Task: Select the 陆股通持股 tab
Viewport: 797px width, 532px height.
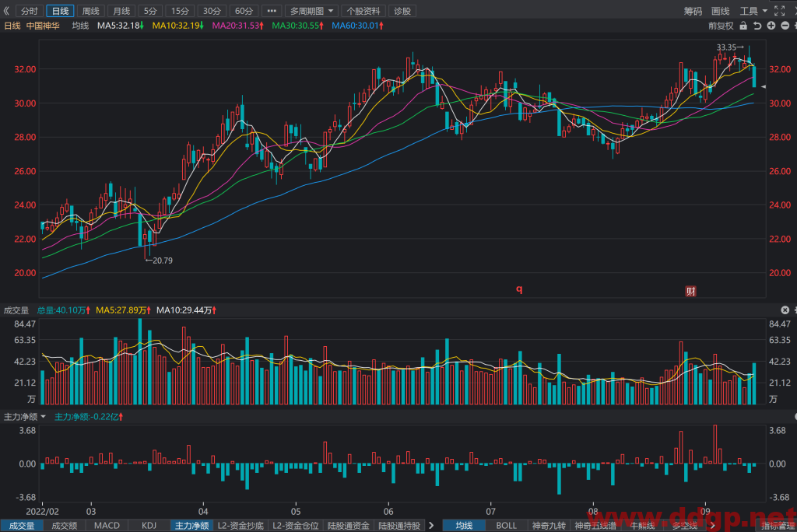Action: (x=399, y=526)
